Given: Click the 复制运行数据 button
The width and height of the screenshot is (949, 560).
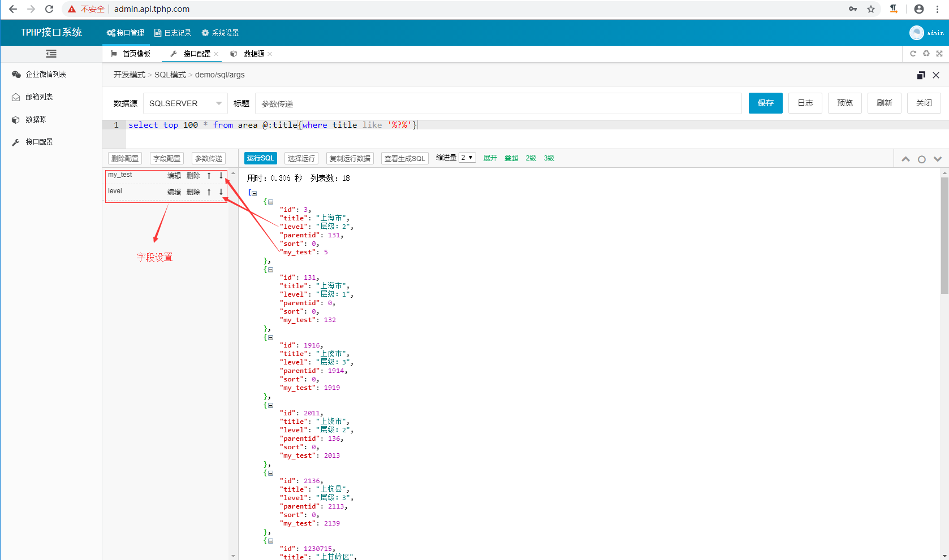Looking at the screenshot, I should pyautogui.click(x=350, y=158).
